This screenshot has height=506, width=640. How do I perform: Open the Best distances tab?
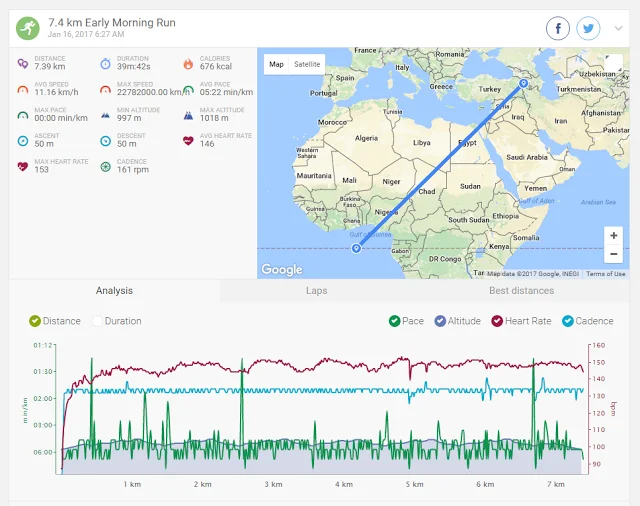pos(521,291)
